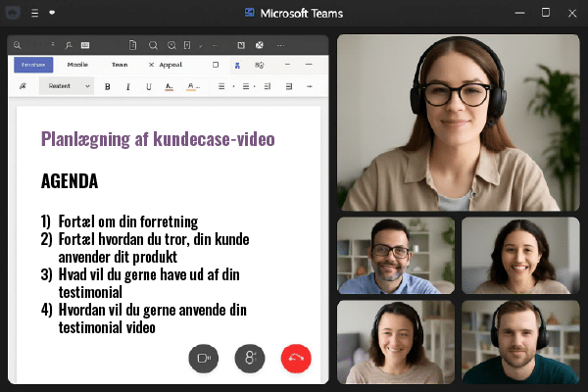
Task: Click the small checkmark dropdown in dark toolbar
Action: 201,46
